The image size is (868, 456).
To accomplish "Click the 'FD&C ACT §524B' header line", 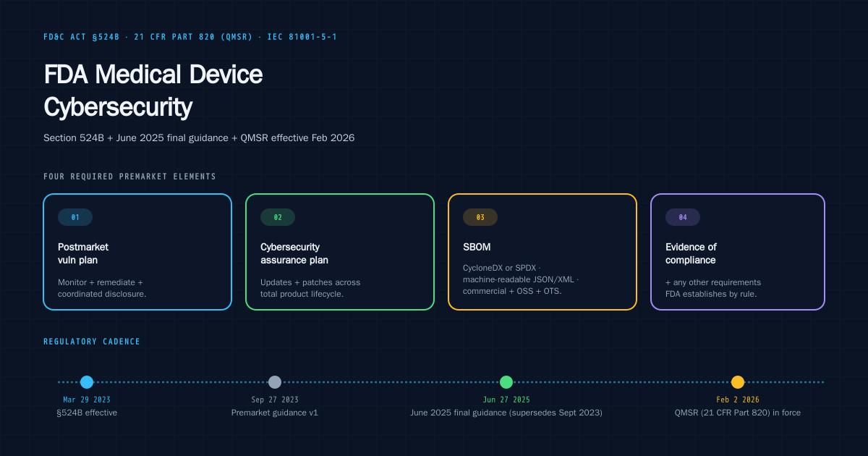I will 190,37.
